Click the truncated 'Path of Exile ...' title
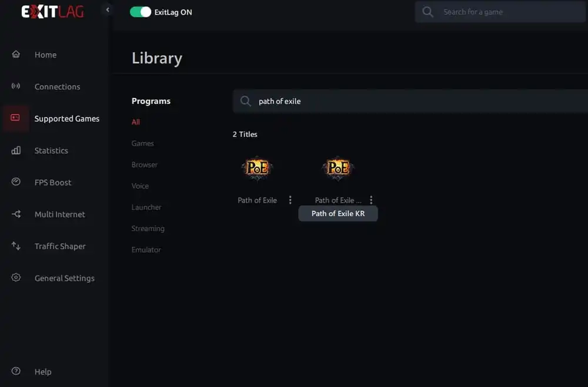This screenshot has height=387, width=588. (338, 200)
